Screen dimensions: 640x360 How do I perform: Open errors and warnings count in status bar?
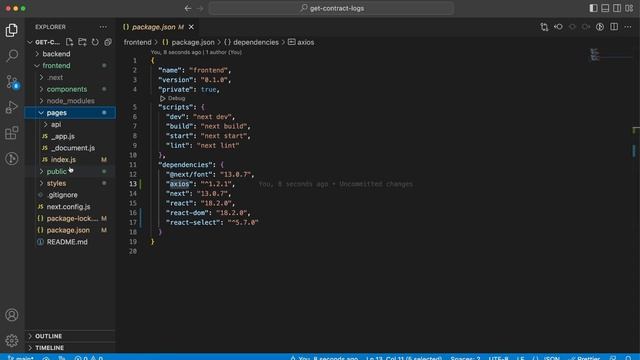[89, 358]
